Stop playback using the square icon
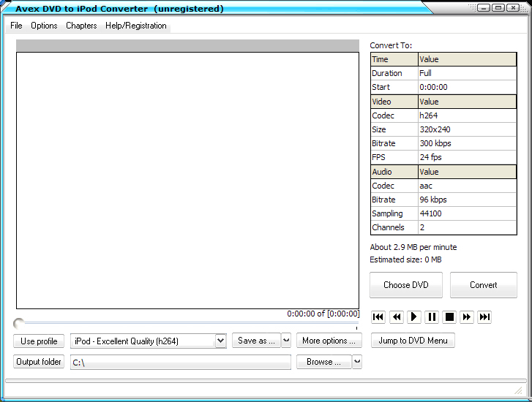The image size is (532, 402). coord(449,316)
